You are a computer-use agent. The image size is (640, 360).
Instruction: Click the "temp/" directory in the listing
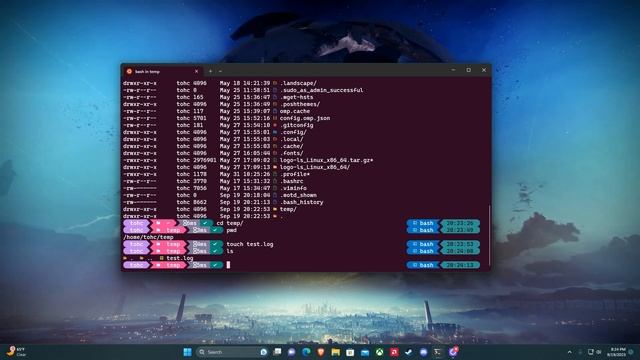[288, 209]
